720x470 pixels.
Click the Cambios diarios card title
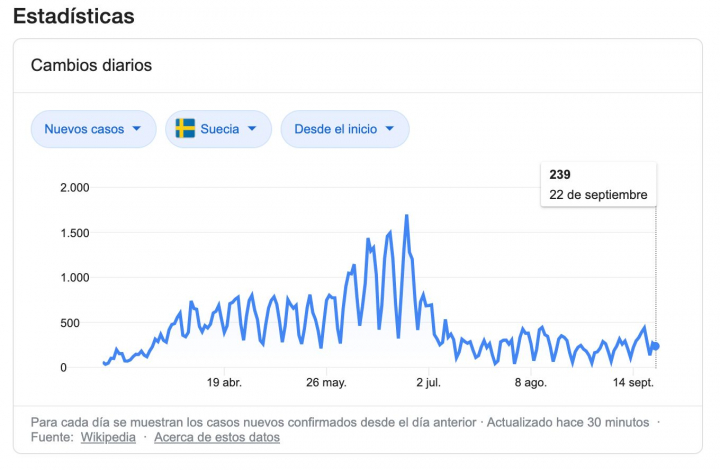pos(91,66)
